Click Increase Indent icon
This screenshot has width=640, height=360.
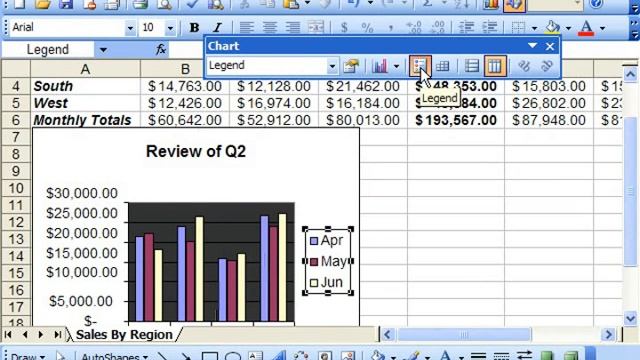tap(489, 28)
